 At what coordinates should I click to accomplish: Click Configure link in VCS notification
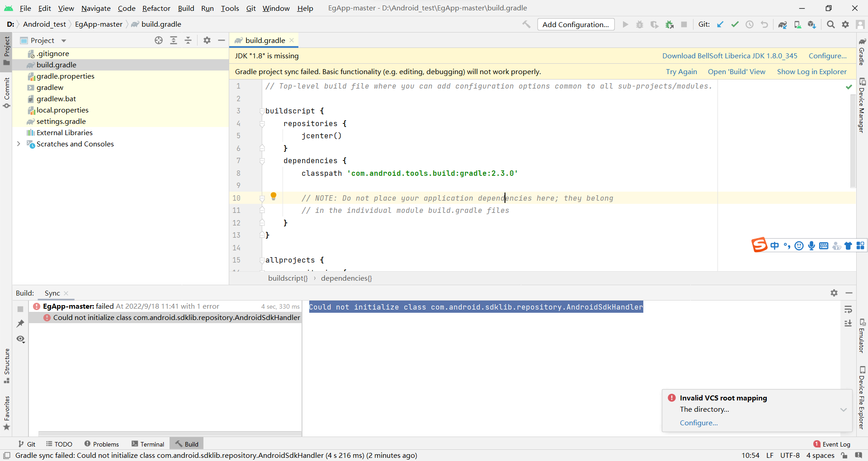point(698,423)
